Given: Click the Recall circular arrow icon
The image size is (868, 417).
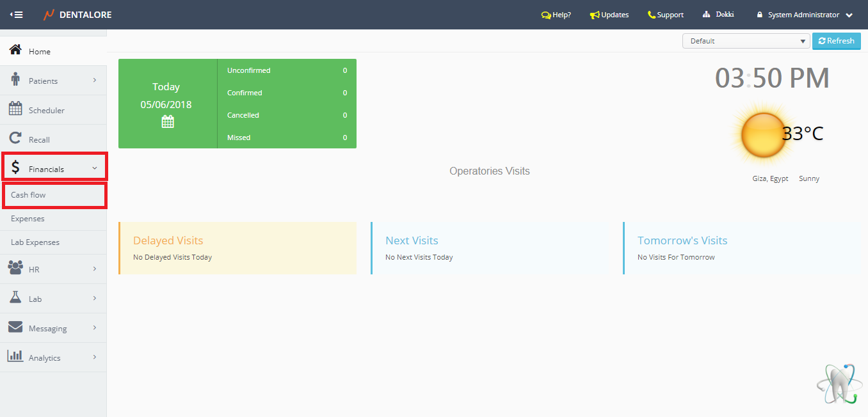Looking at the screenshot, I should 15,139.
